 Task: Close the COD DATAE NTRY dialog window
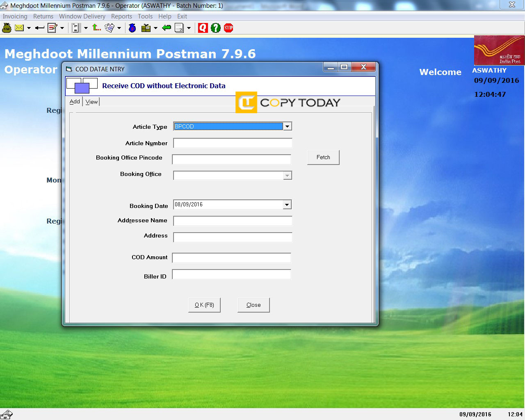pos(363,67)
